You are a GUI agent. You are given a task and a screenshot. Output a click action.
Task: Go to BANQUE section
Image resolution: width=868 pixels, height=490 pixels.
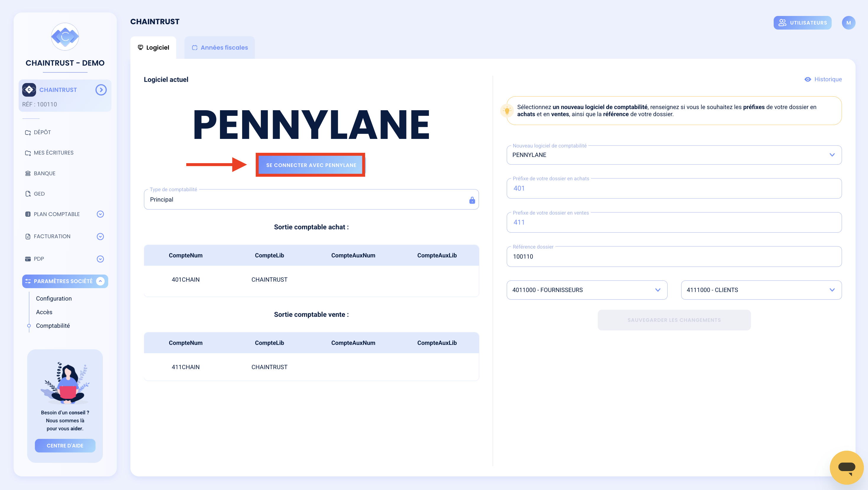(40, 173)
